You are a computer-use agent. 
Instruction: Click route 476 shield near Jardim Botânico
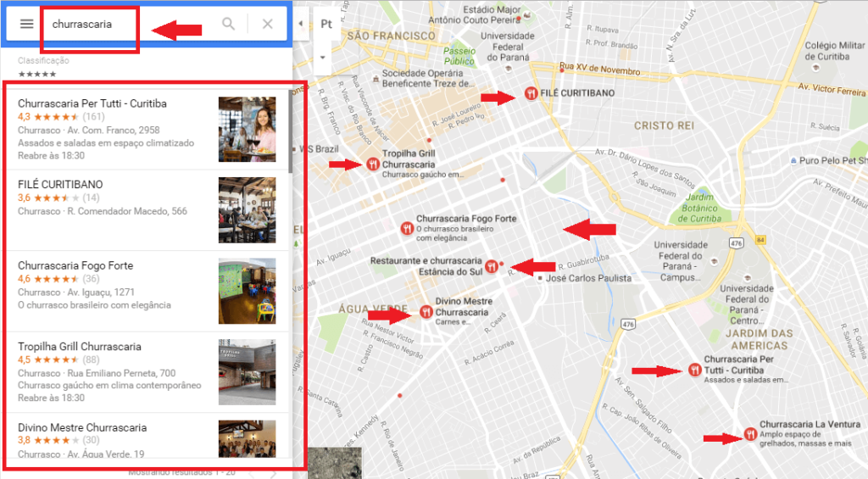(x=736, y=242)
